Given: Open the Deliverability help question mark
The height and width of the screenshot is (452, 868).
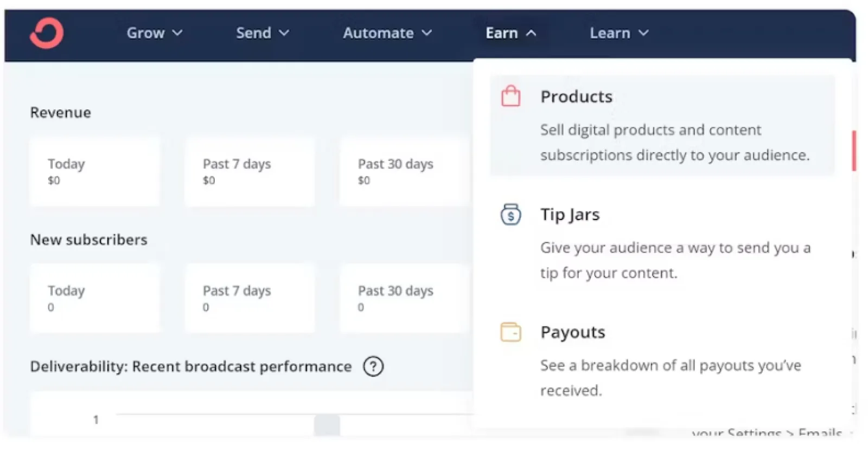Looking at the screenshot, I should 373,367.
